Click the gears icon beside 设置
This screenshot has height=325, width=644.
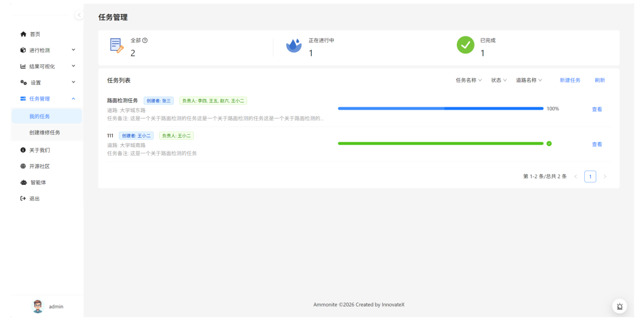click(23, 82)
